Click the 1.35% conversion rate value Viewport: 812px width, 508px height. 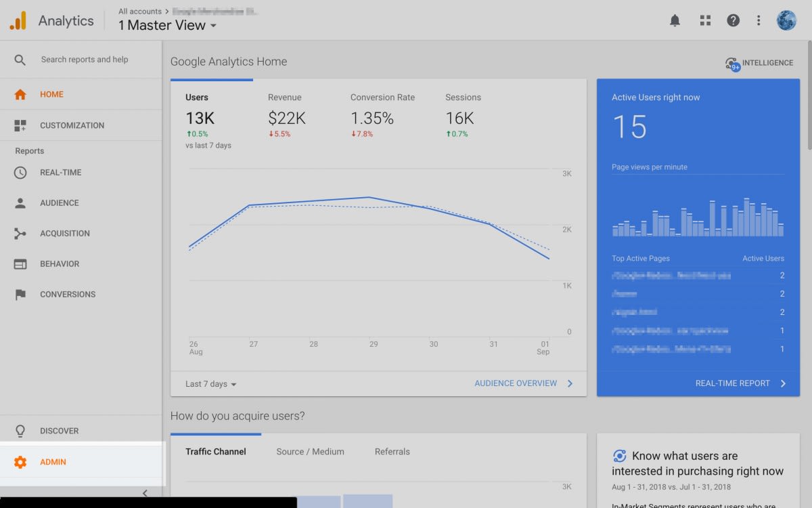click(x=372, y=119)
